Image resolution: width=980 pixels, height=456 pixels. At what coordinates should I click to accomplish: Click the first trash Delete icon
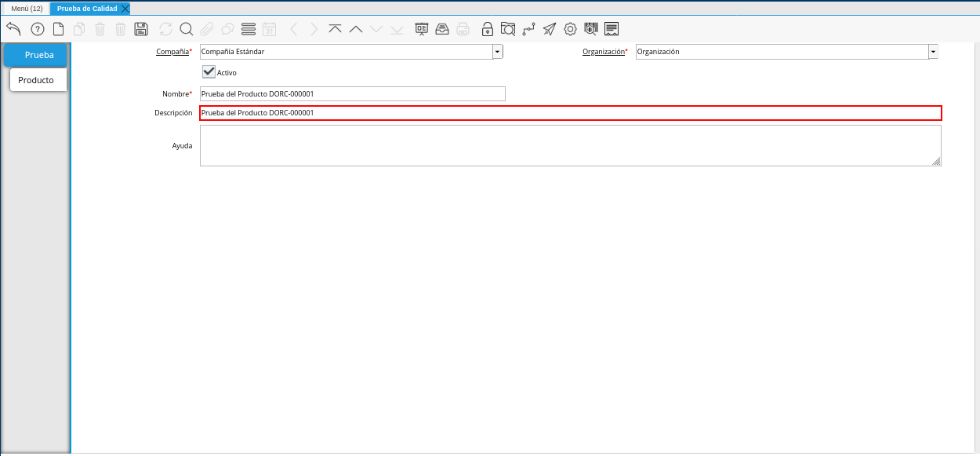click(x=100, y=29)
